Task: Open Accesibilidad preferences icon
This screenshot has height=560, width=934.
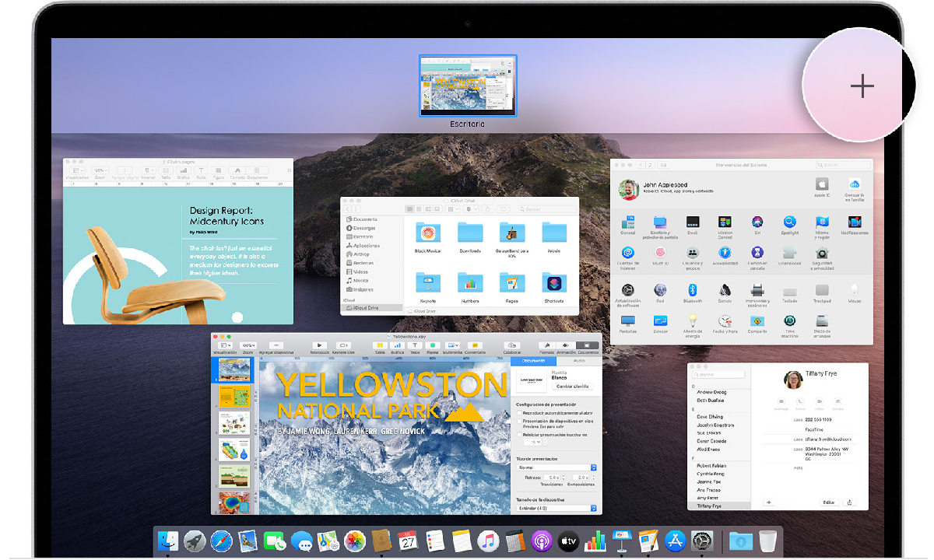Action: pyautogui.click(x=725, y=253)
